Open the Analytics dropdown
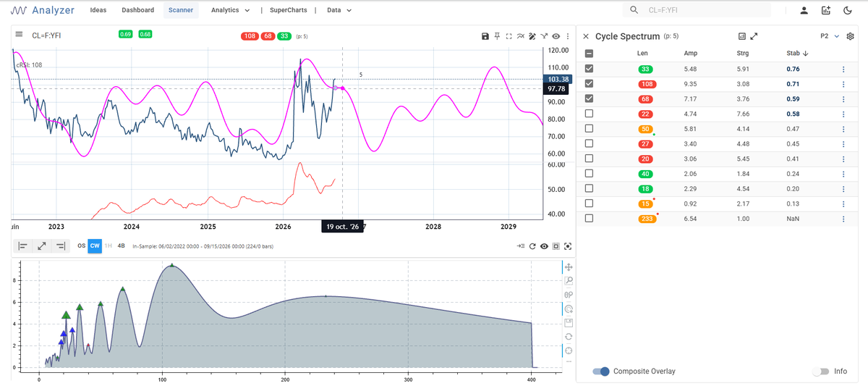868x386 pixels. pos(230,10)
